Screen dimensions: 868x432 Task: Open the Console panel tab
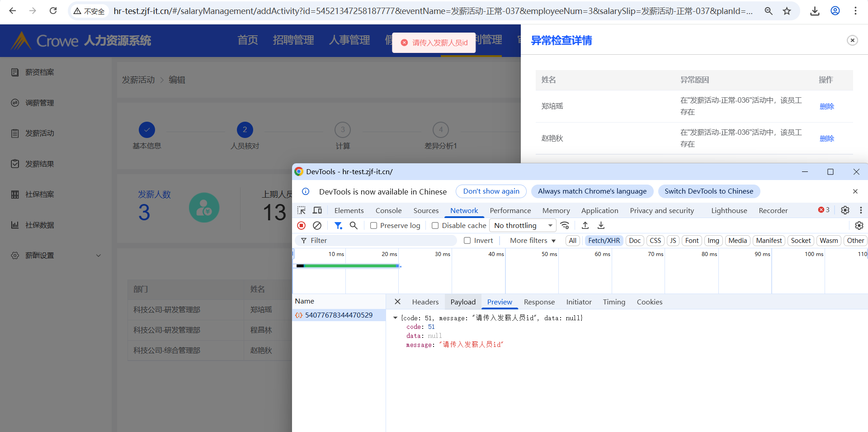point(388,210)
